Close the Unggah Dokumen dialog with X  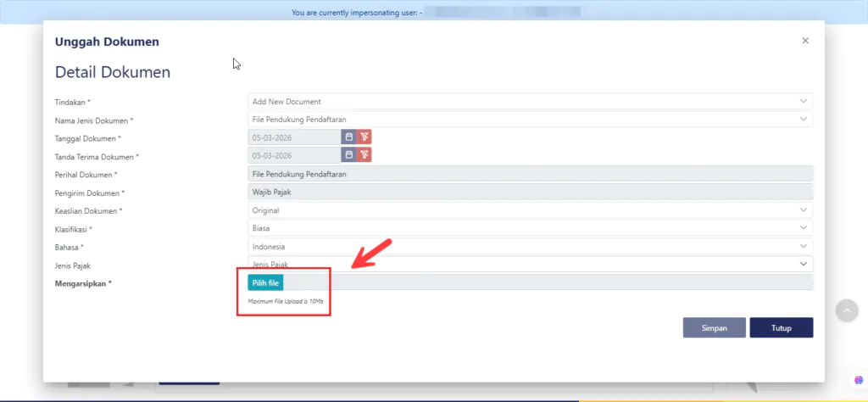pyautogui.click(x=805, y=41)
